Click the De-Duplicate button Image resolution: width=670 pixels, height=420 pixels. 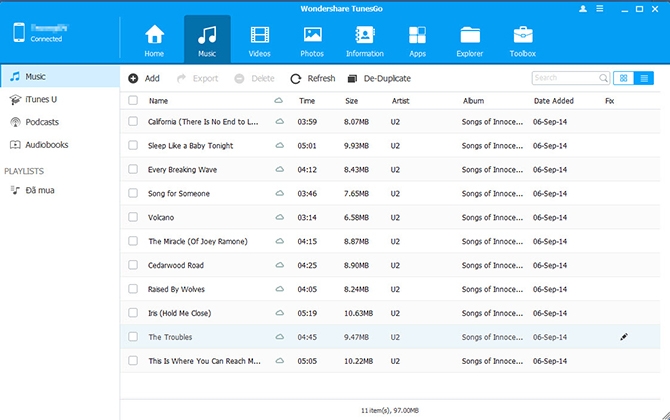coord(379,78)
